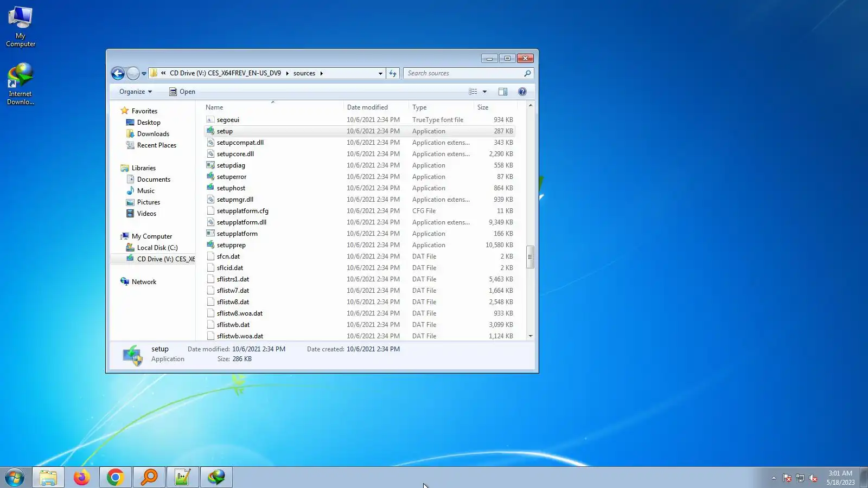Sort files by Date modified column
868x488 pixels.
coord(376,107)
